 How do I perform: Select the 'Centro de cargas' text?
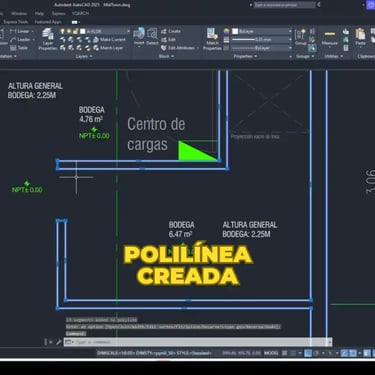156,134
